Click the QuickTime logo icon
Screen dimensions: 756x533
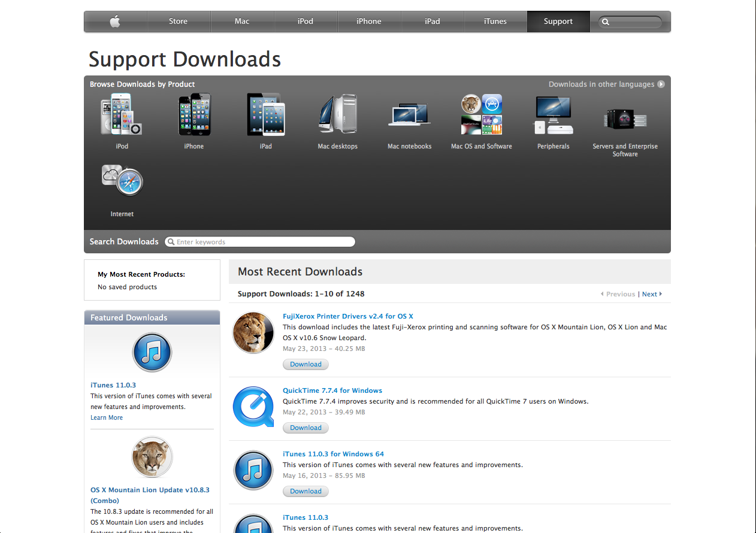[253, 407]
